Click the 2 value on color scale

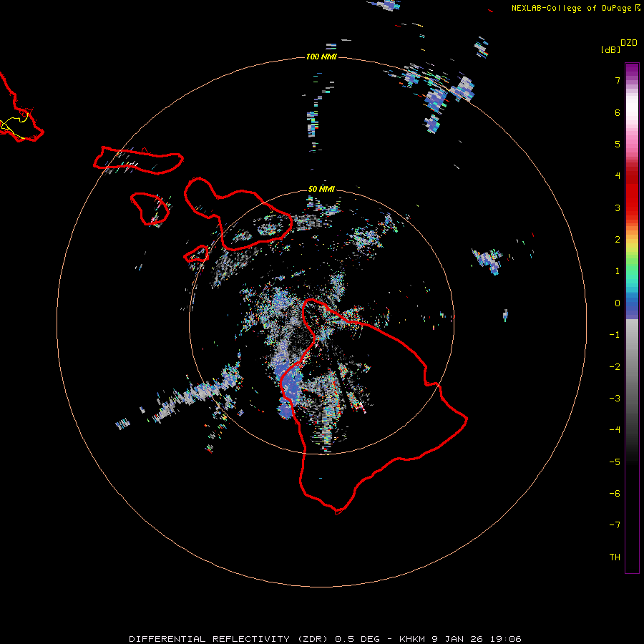(618, 240)
